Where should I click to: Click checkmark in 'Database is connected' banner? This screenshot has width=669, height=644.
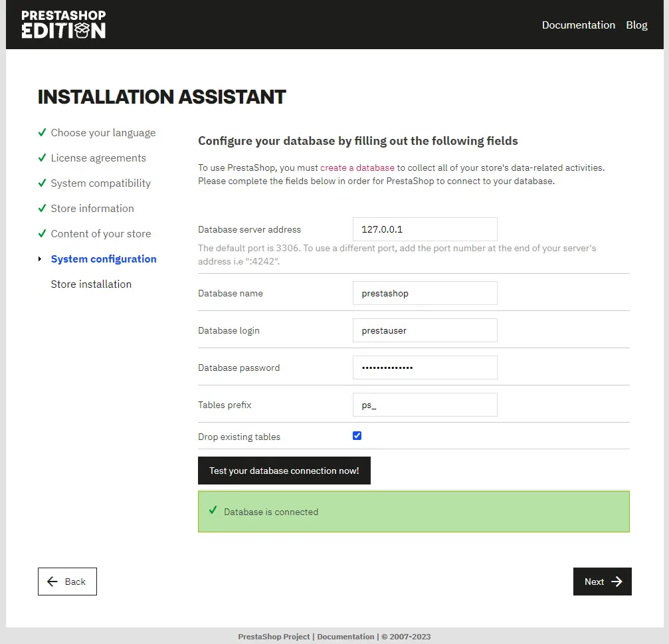click(x=213, y=510)
